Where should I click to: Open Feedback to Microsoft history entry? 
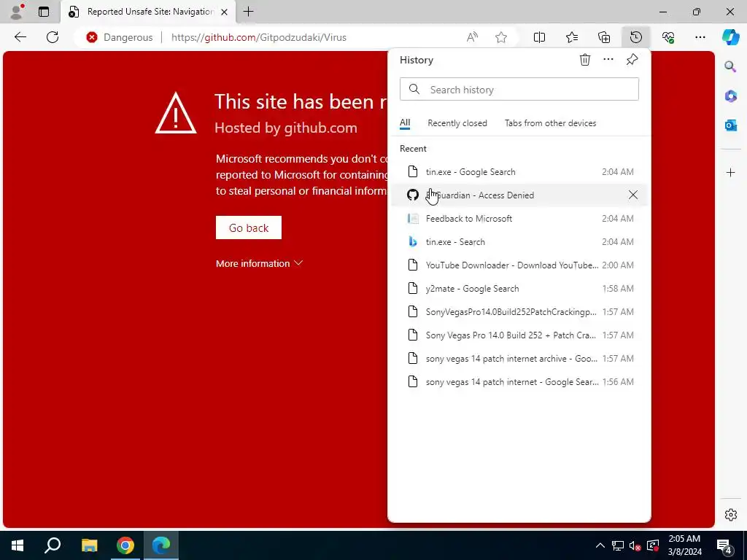519,219
